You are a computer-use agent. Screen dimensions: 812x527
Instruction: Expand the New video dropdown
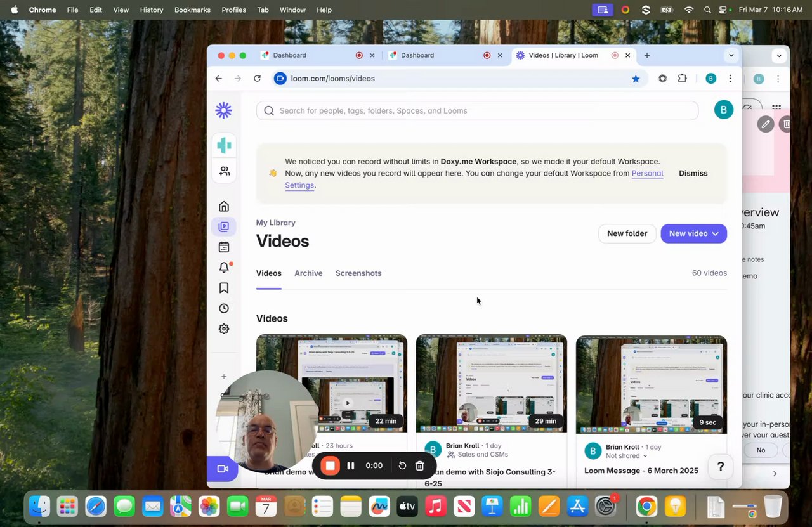pos(694,233)
